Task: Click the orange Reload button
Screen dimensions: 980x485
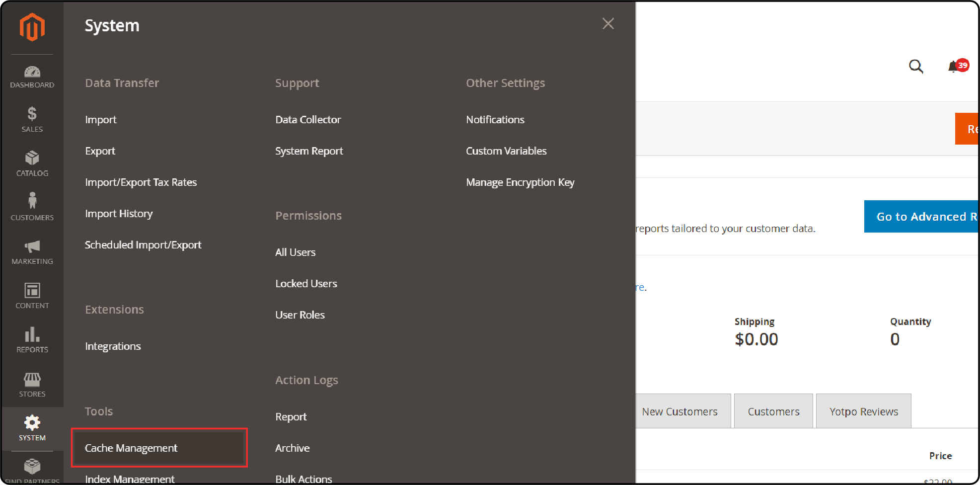Action: point(967,129)
